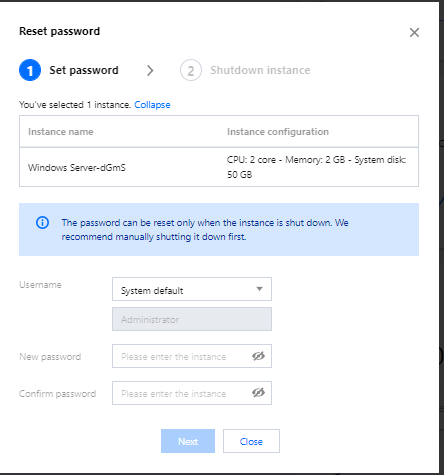Toggle Confirm password visibility eye icon

pyautogui.click(x=258, y=393)
